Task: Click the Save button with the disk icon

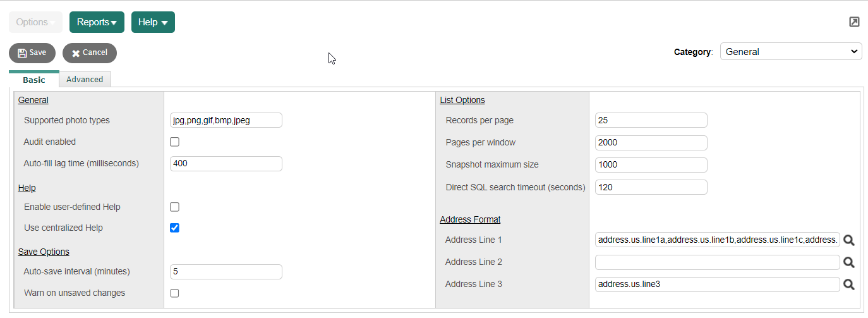Action: pyautogui.click(x=32, y=53)
